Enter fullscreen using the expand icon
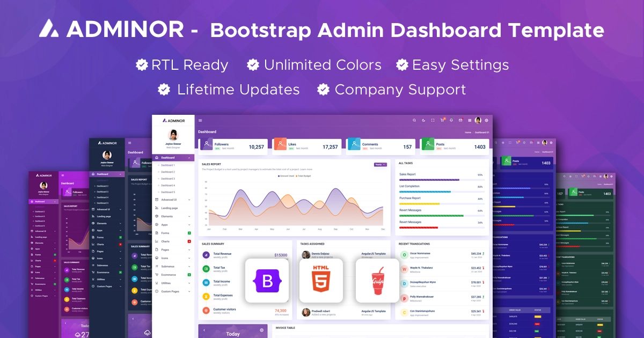The image size is (644, 338). 433,120
